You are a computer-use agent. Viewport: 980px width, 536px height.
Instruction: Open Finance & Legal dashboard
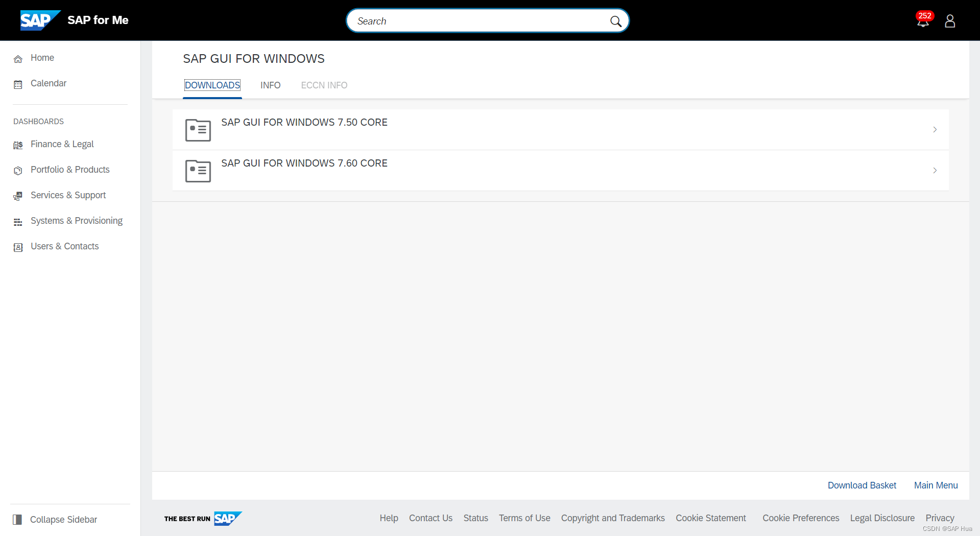62,144
